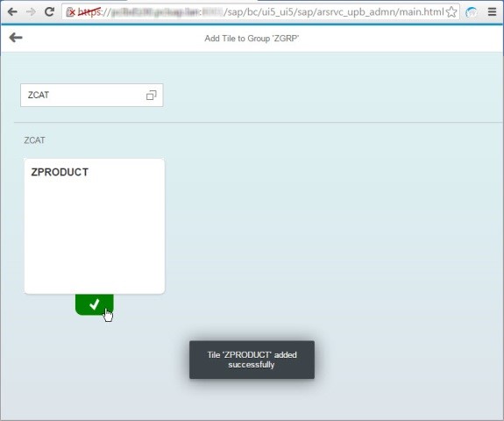Select the ZPRODUCT tile
This screenshot has width=504, height=421.
coord(95,226)
